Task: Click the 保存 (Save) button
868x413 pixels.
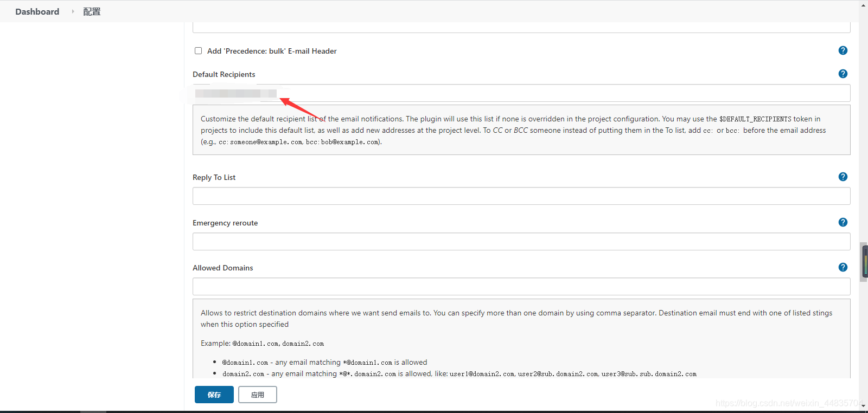Action: click(x=214, y=395)
